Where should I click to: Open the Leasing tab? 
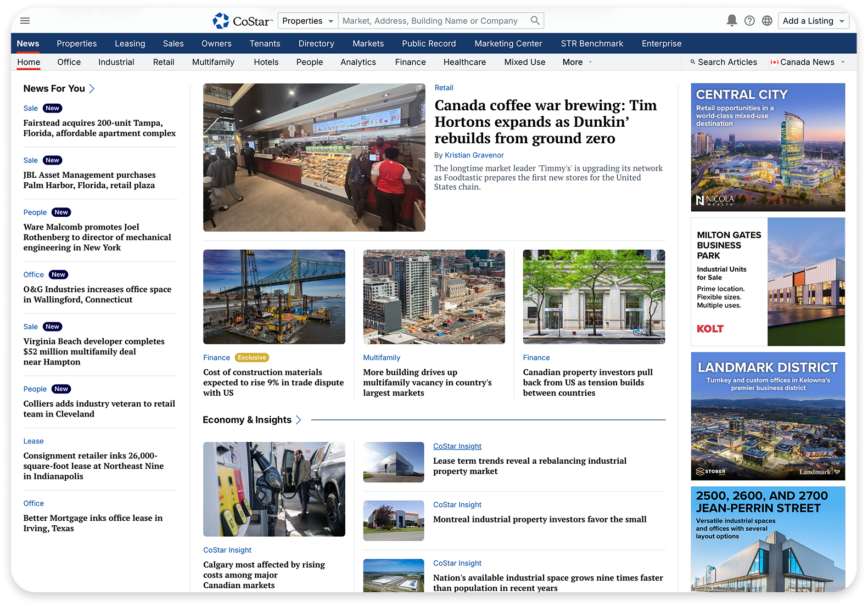[130, 43]
